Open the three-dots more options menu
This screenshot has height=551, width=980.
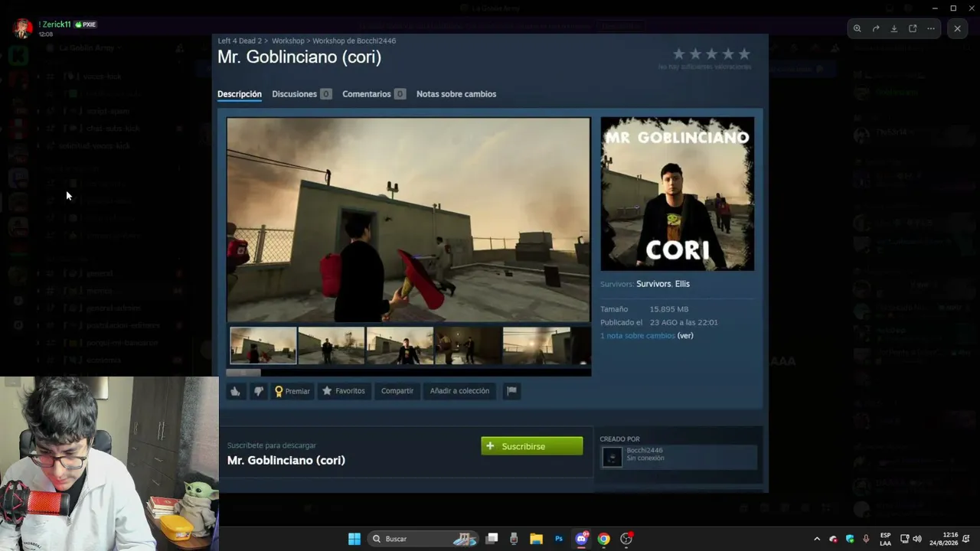click(x=931, y=28)
